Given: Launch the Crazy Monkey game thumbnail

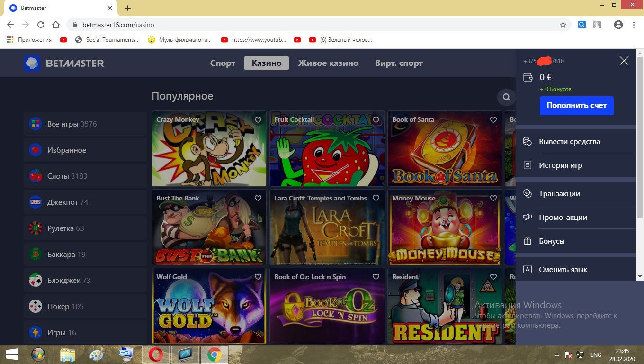Looking at the screenshot, I should (x=209, y=149).
